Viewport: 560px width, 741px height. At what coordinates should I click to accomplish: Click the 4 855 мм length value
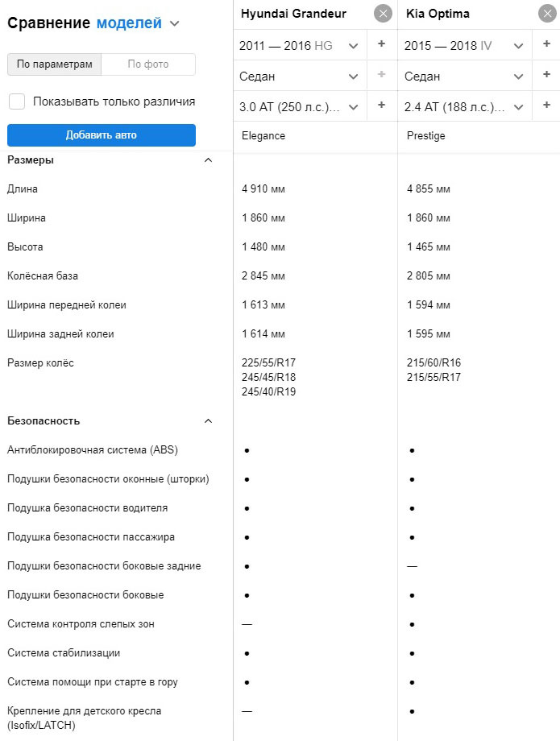click(x=428, y=189)
